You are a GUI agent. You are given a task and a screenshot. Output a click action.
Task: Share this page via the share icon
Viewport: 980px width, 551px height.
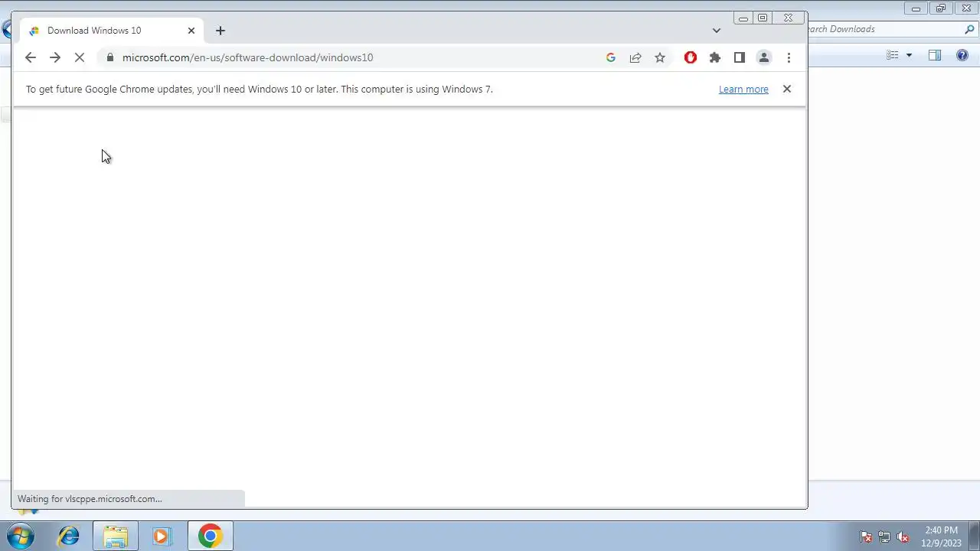635,57
